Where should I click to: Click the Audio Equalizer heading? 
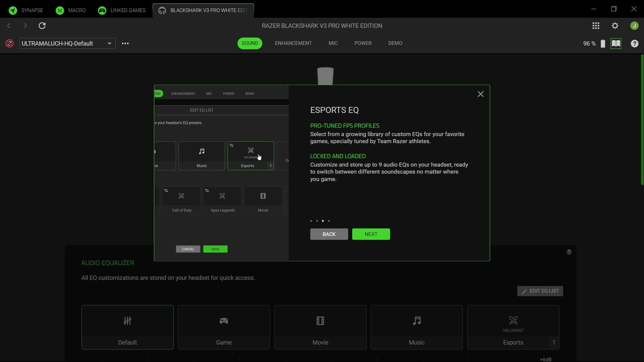(108, 263)
